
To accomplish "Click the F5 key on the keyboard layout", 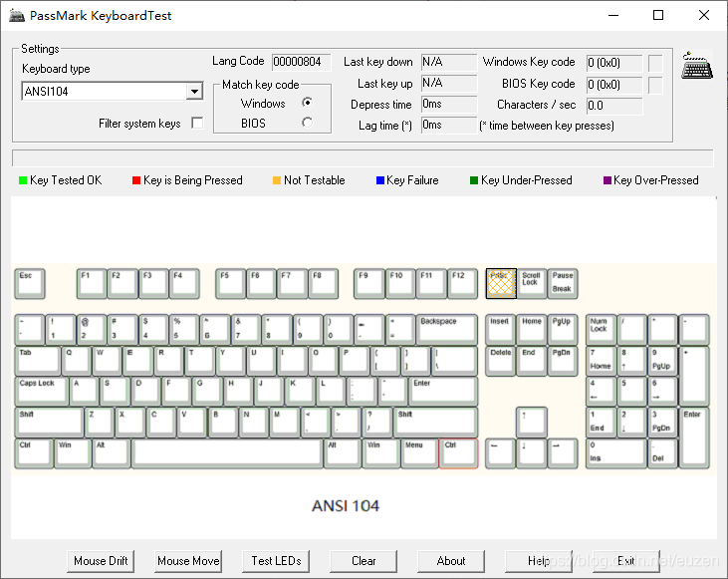I will coord(231,283).
